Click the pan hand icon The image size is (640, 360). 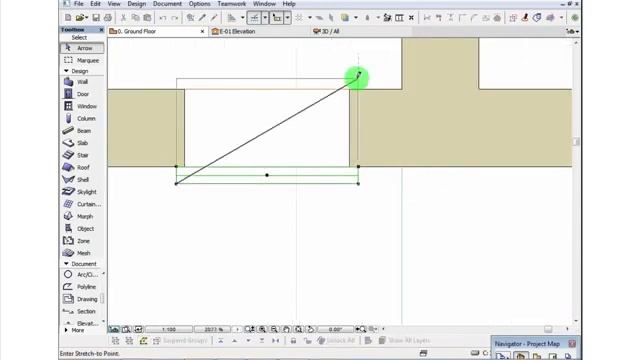coord(287,329)
